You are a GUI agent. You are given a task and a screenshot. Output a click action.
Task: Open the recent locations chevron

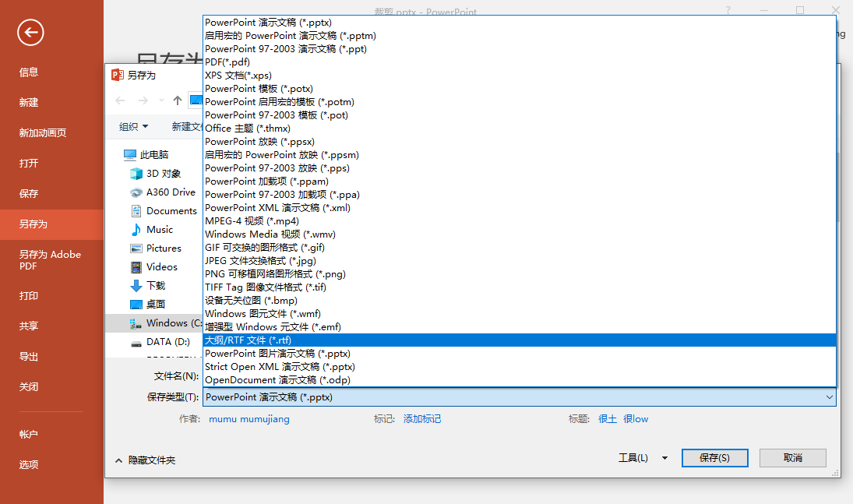161,100
